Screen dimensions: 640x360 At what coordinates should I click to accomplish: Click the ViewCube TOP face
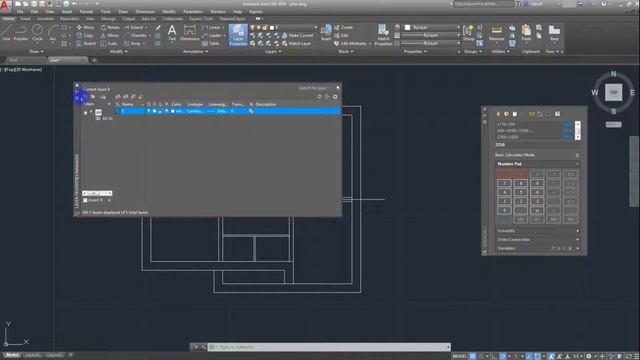[613, 92]
